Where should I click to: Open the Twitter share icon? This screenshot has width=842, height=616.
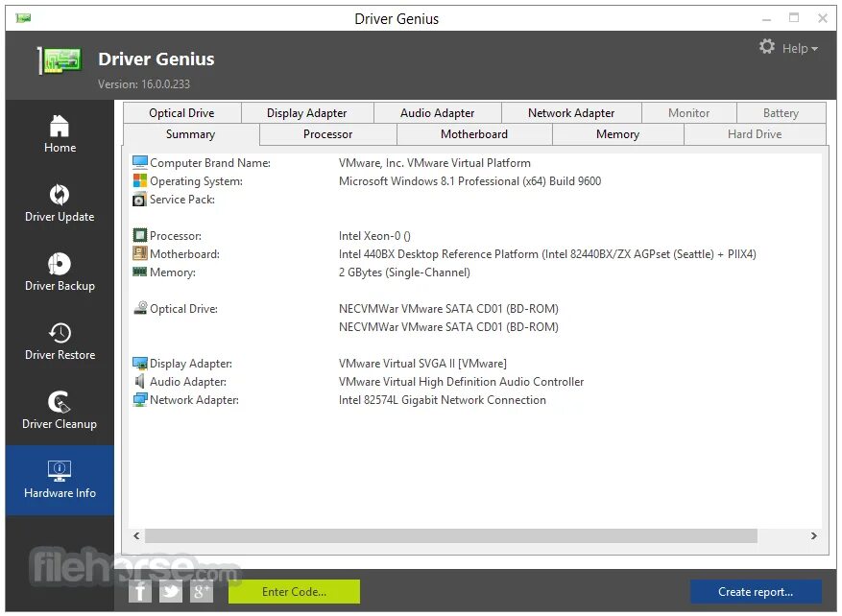tap(171, 592)
